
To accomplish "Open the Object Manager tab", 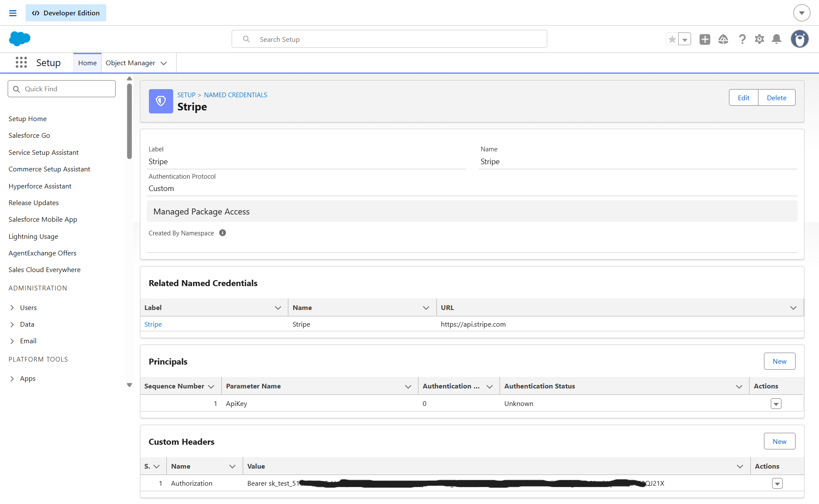I will (131, 63).
